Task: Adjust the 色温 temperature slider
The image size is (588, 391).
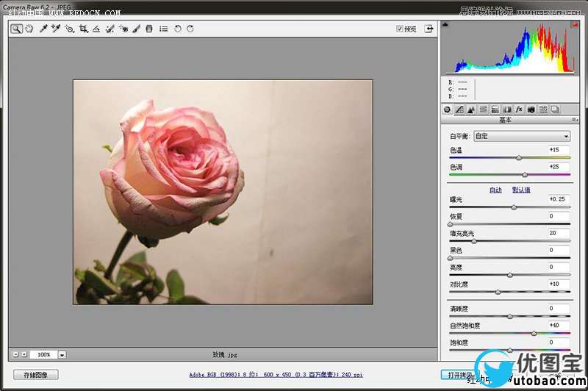Action: 519,158
